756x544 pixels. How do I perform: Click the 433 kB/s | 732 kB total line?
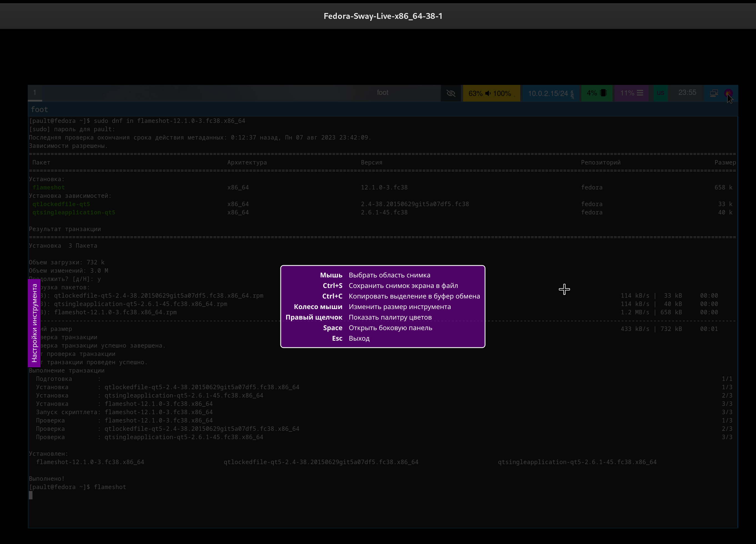point(669,329)
